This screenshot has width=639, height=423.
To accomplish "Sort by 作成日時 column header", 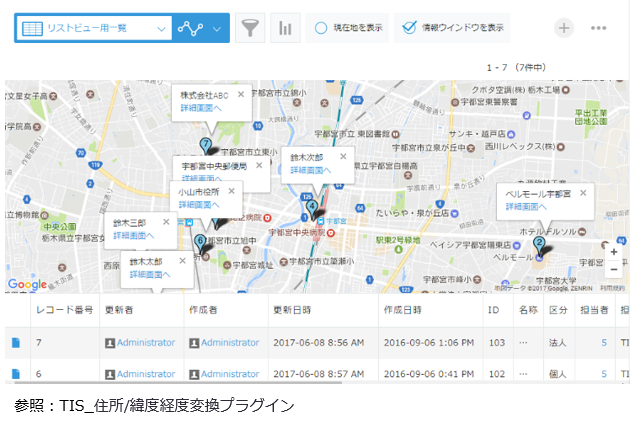I will tap(402, 310).
